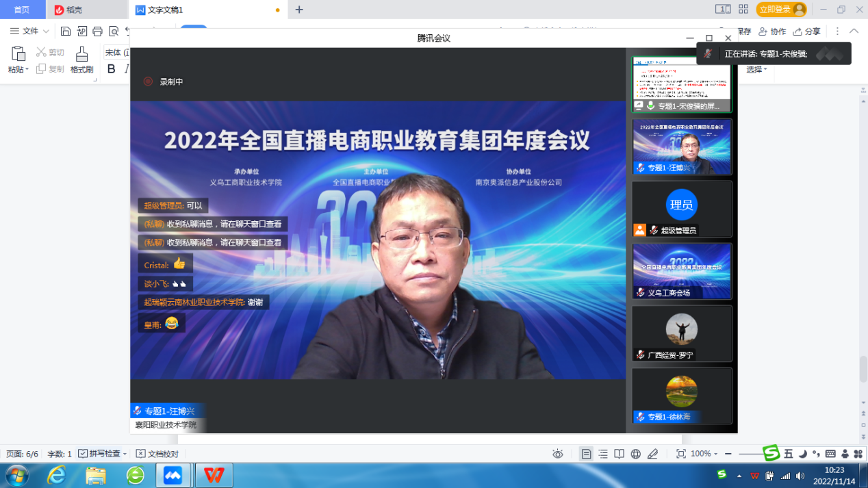Open the 稻壳 tab
This screenshot has height=488, width=868.
[68, 10]
